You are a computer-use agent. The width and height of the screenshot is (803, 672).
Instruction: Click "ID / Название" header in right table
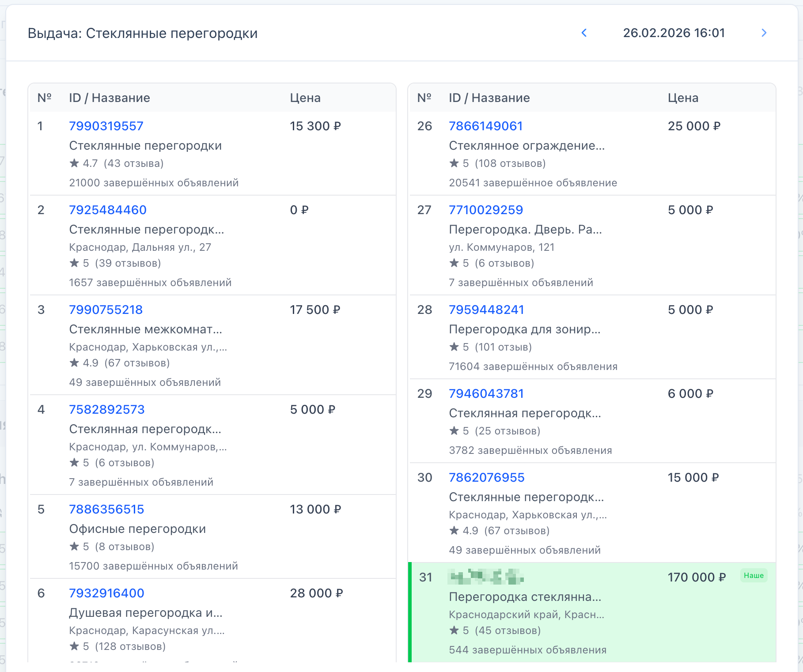click(x=489, y=98)
